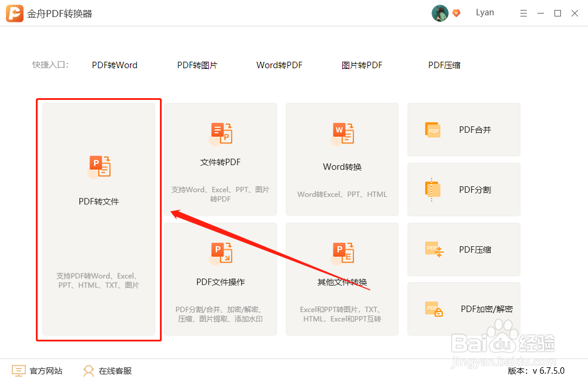Image resolution: width=588 pixels, height=382 pixels.
Task: Click the 快捷入口 label
Action: (50, 65)
